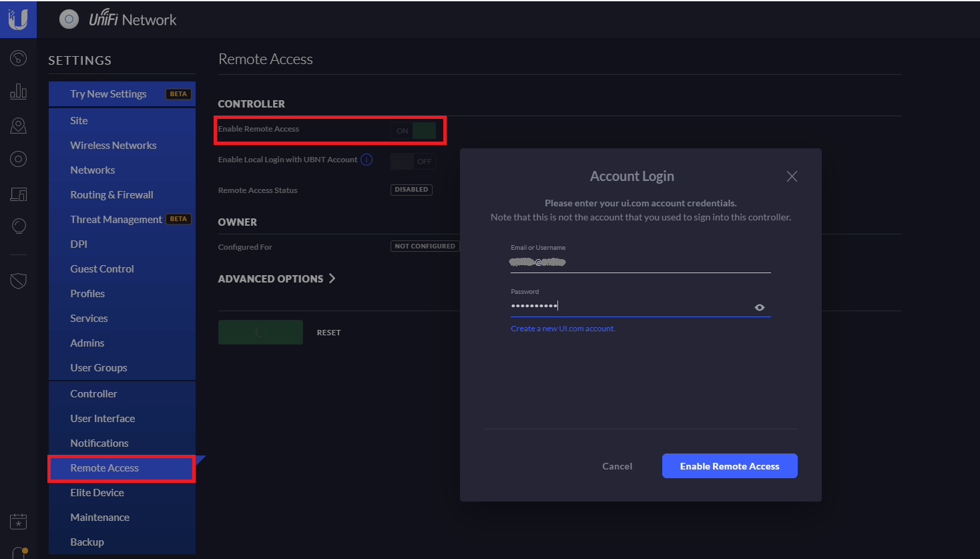
Task: Open the Map pin icon
Action: click(19, 125)
